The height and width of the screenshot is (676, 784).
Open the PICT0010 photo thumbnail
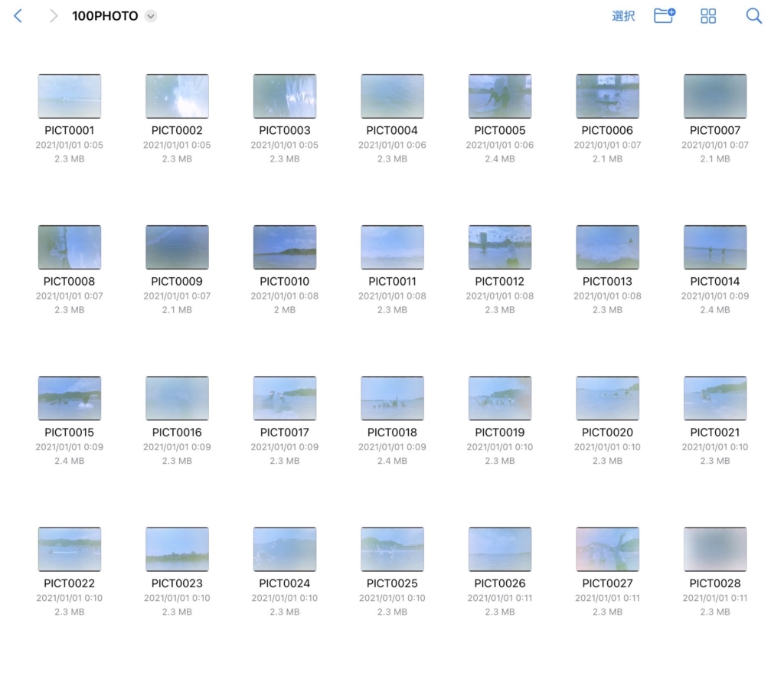[x=285, y=247]
